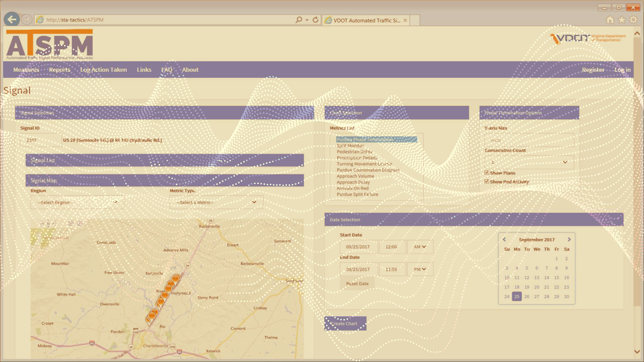644x362 pixels.
Task: Select Approach Volume metric
Action: coord(355,176)
